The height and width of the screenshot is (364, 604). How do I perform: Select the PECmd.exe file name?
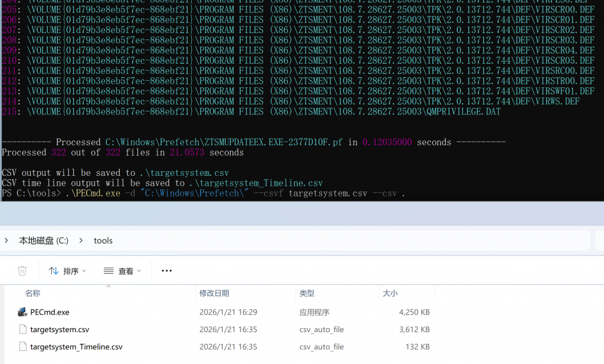pos(50,312)
